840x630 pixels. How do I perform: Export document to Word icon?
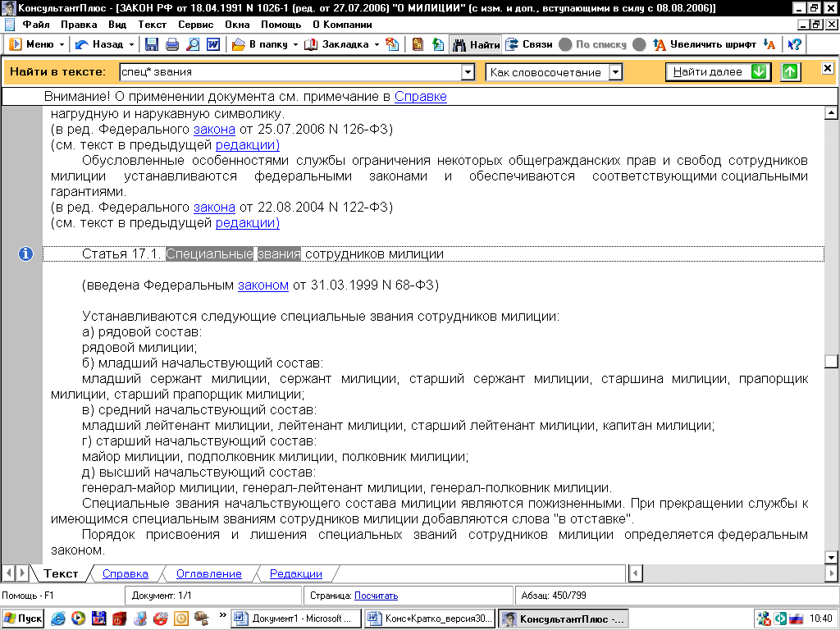point(213,44)
